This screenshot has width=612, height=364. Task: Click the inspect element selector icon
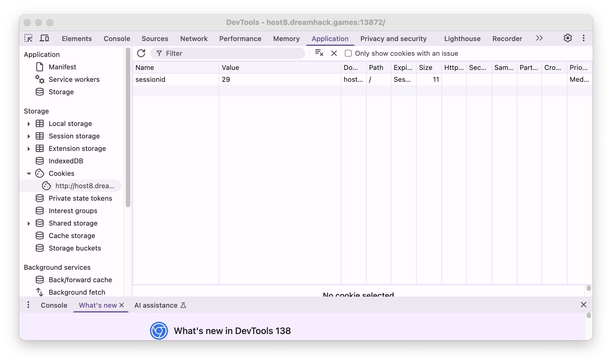(28, 38)
